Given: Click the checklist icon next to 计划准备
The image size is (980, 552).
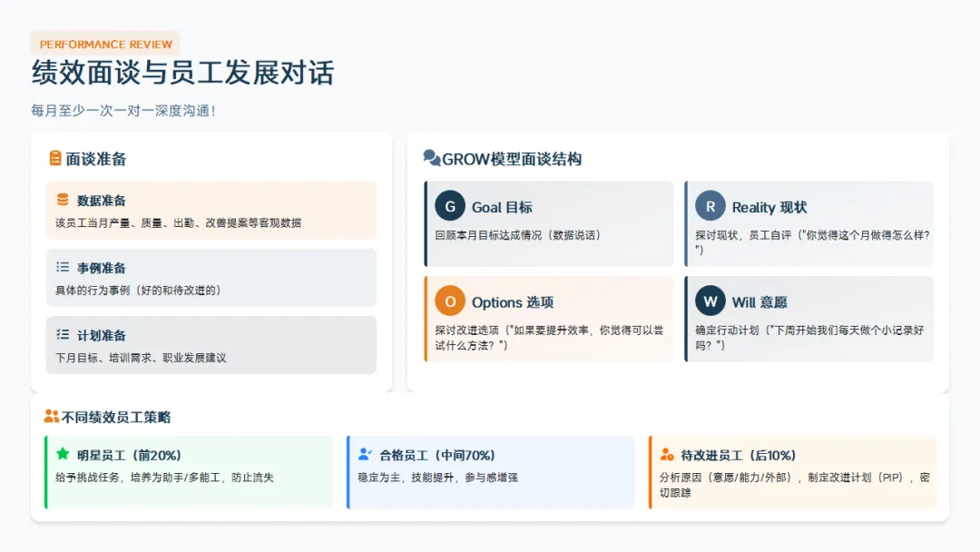Looking at the screenshot, I should pyautogui.click(x=63, y=334).
